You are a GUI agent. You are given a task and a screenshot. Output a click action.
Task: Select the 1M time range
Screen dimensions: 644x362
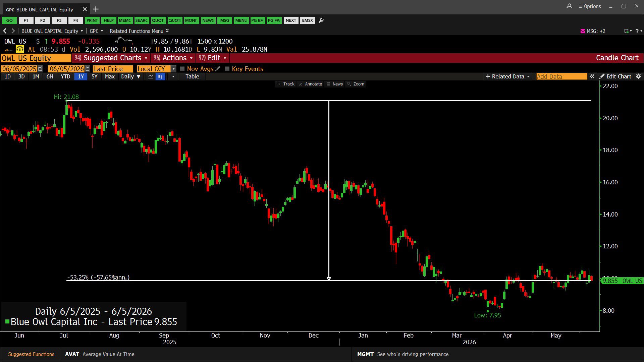click(x=36, y=76)
